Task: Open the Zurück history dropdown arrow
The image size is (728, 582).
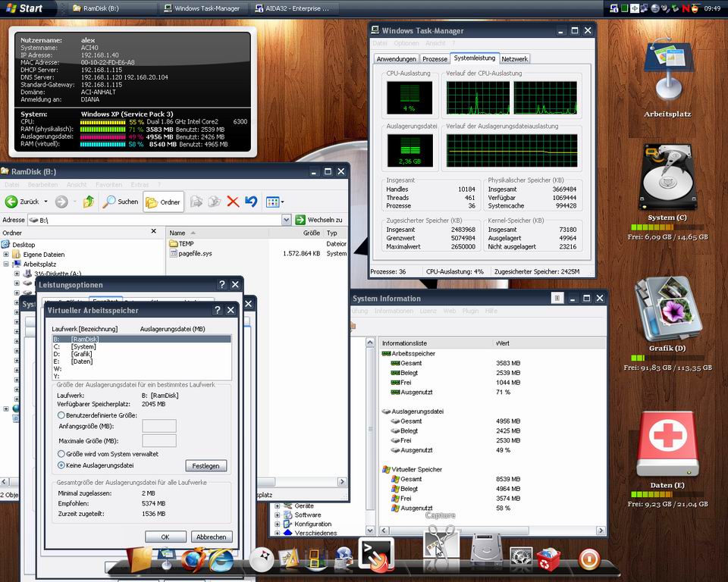Action: [45, 202]
